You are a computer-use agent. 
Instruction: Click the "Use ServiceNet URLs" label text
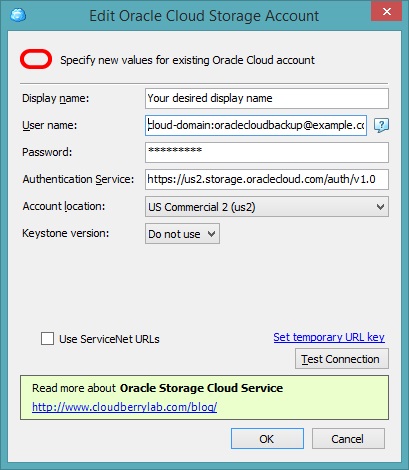point(109,339)
